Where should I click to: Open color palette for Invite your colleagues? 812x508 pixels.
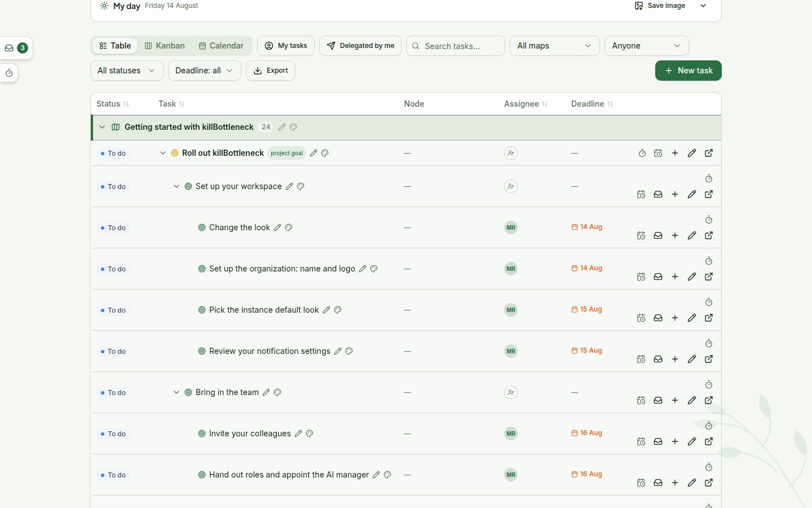pos(310,433)
